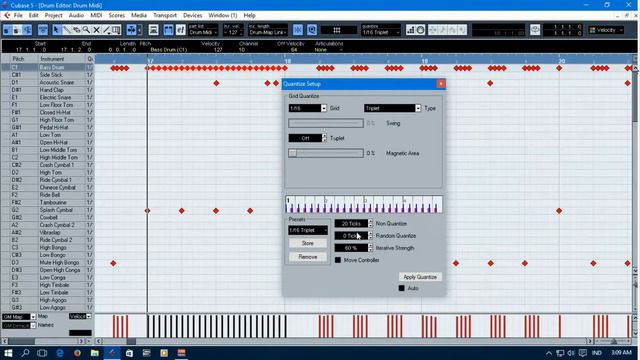640x360 pixels.
Task: Open the Project menu
Action: [x=53, y=15]
